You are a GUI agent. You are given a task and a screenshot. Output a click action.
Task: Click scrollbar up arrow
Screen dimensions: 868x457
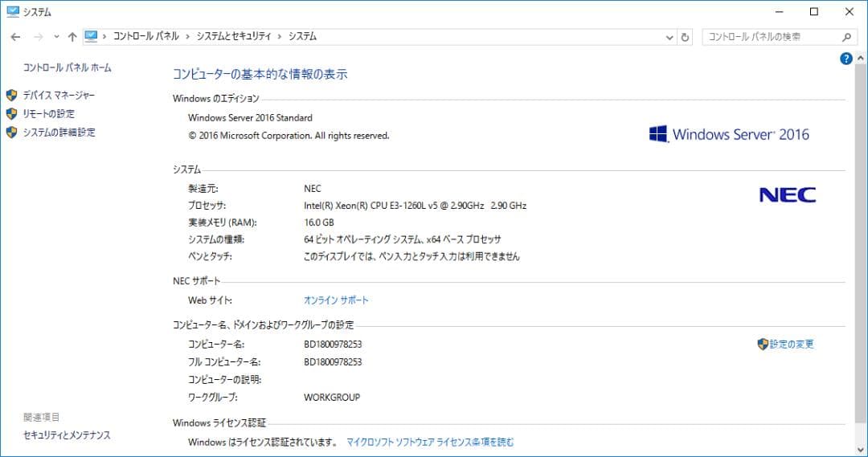tap(860, 58)
